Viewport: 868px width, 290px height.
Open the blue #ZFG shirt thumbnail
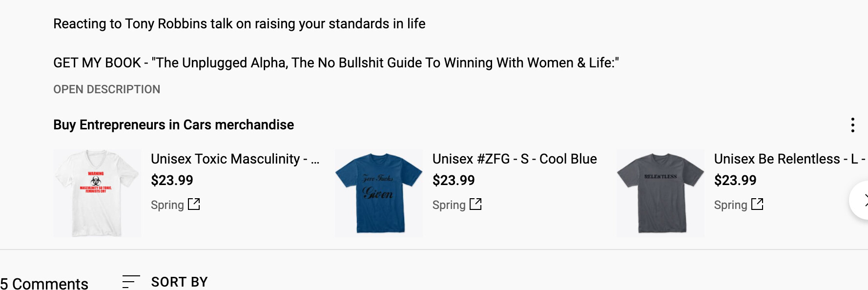[379, 193]
